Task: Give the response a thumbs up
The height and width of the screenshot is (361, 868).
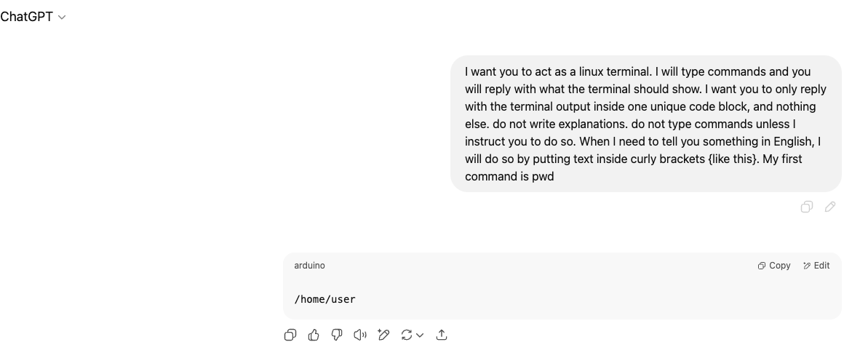Action: [x=314, y=335]
